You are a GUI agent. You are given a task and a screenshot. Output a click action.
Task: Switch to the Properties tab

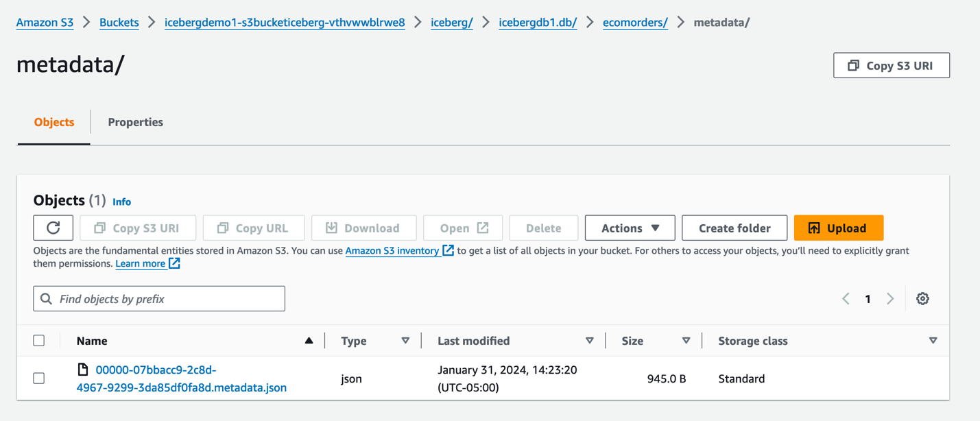pyautogui.click(x=135, y=122)
